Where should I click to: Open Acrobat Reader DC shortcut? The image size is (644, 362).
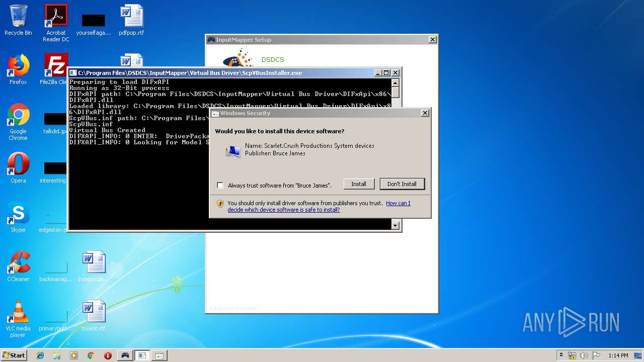(x=56, y=23)
